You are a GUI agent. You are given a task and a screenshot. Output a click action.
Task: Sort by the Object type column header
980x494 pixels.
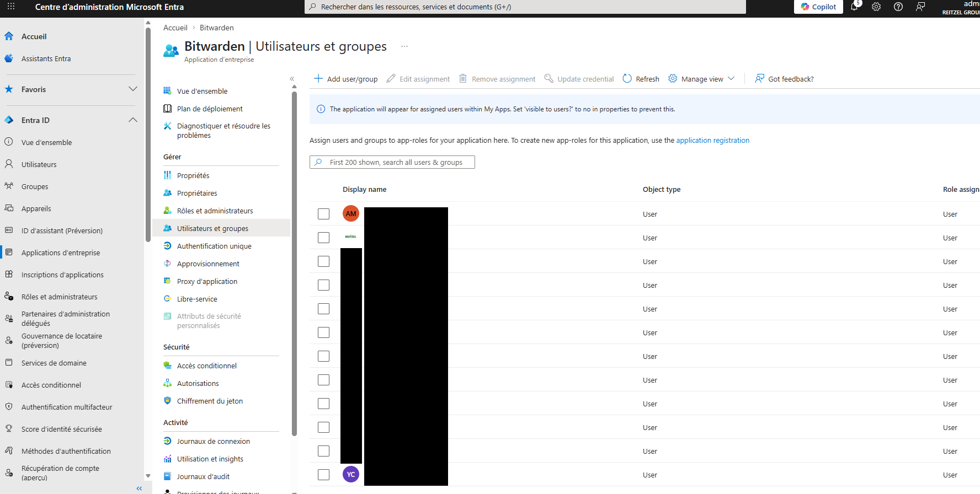(662, 190)
